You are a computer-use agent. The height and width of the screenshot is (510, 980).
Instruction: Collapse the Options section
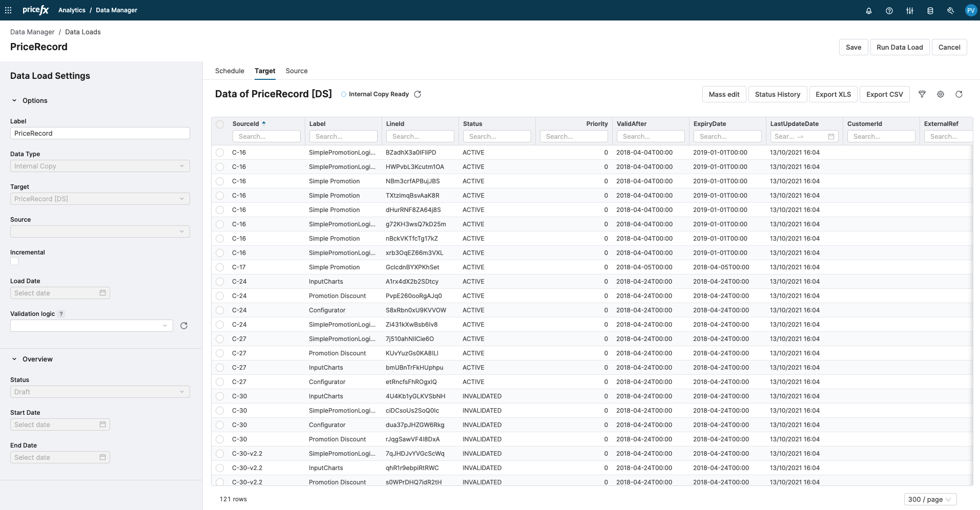click(14, 101)
